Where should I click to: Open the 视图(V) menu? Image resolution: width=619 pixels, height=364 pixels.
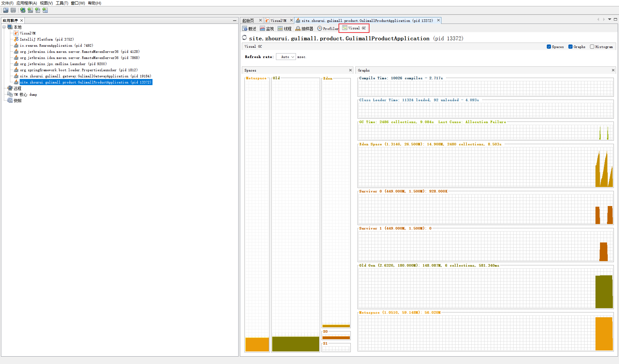(x=46, y=3)
